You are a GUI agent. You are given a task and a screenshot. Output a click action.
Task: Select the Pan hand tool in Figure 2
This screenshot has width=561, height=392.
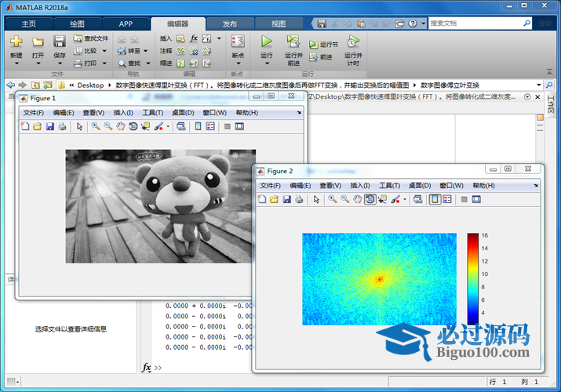coord(357,199)
